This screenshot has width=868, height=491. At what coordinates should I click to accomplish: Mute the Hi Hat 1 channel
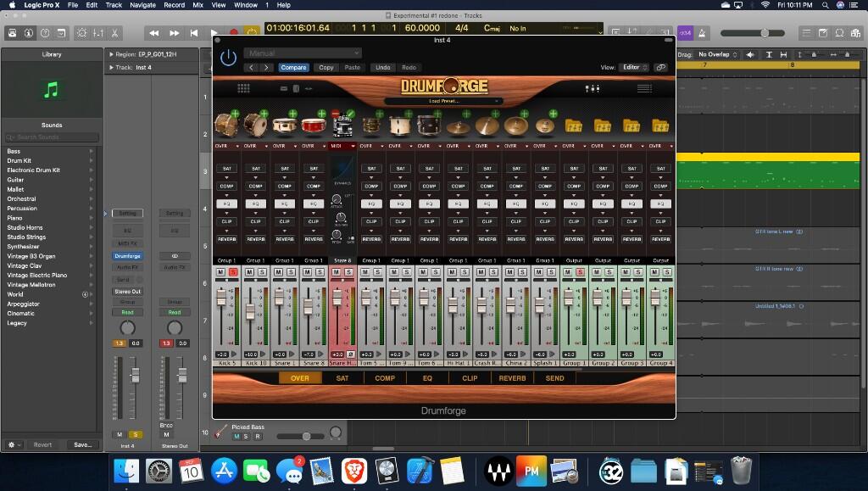coord(452,272)
